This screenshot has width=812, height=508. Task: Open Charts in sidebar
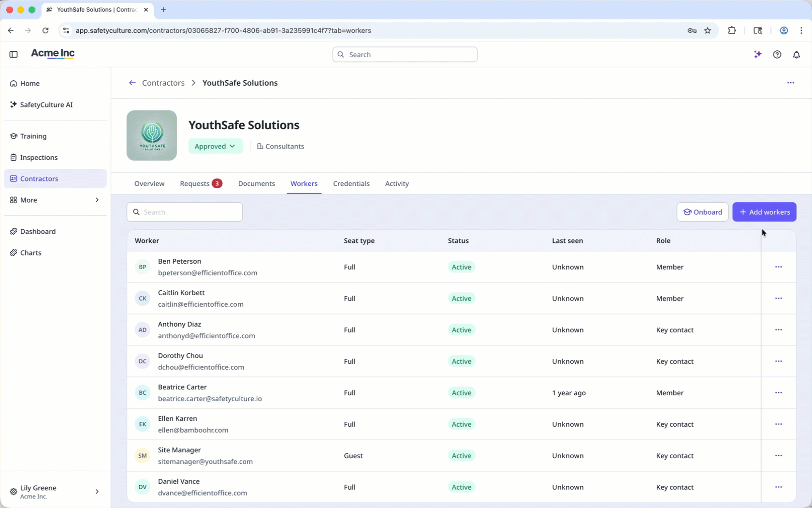pos(55,253)
